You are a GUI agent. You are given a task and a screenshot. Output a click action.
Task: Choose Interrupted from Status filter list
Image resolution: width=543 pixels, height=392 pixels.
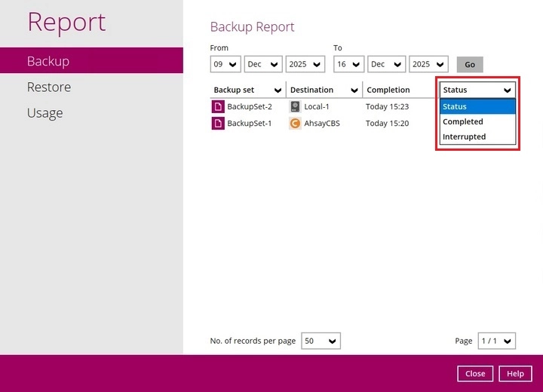click(x=465, y=136)
